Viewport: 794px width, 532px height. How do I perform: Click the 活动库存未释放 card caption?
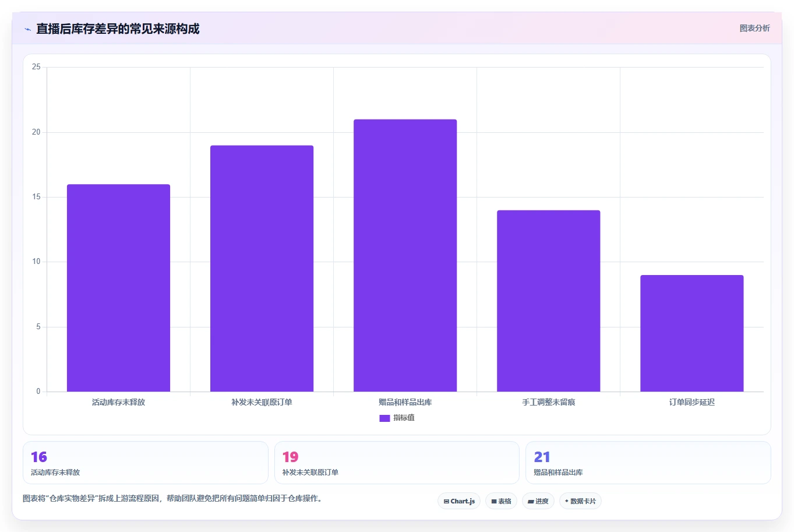55,473
